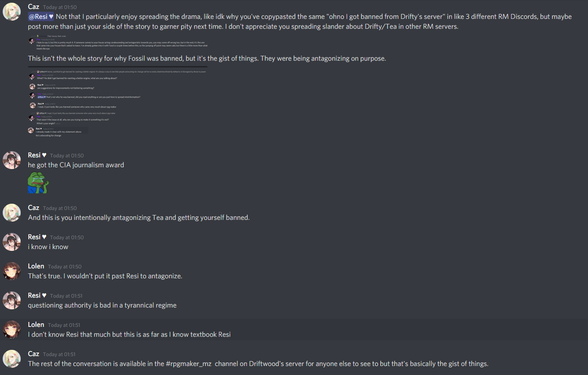Click Resi's avatar next to the CIA journalism message

coord(12,160)
